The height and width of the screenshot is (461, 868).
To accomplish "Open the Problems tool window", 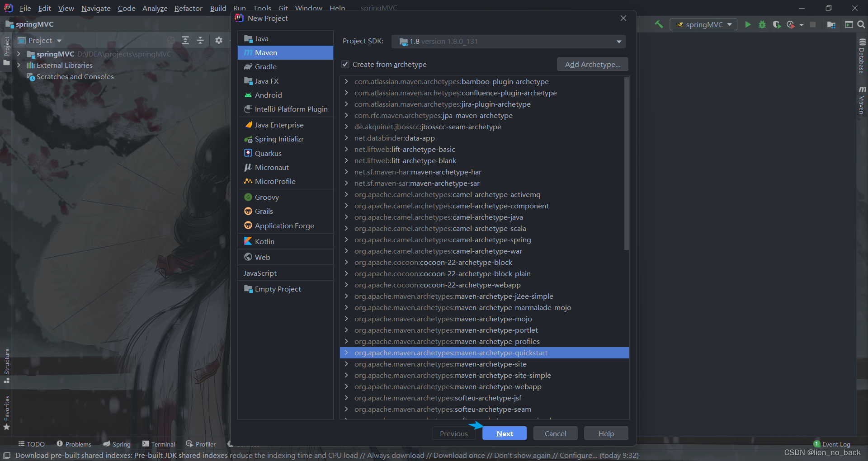I will pyautogui.click(x=74, y=444).
